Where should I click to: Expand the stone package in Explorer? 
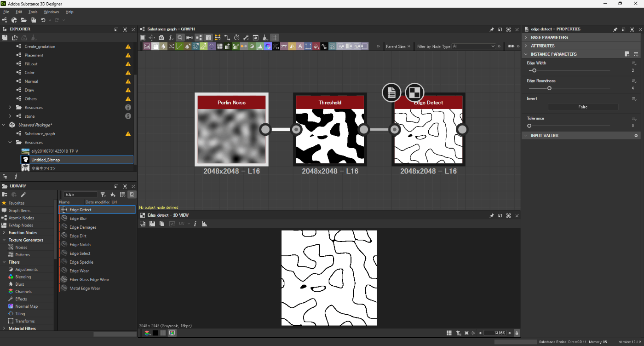[10, 116]
